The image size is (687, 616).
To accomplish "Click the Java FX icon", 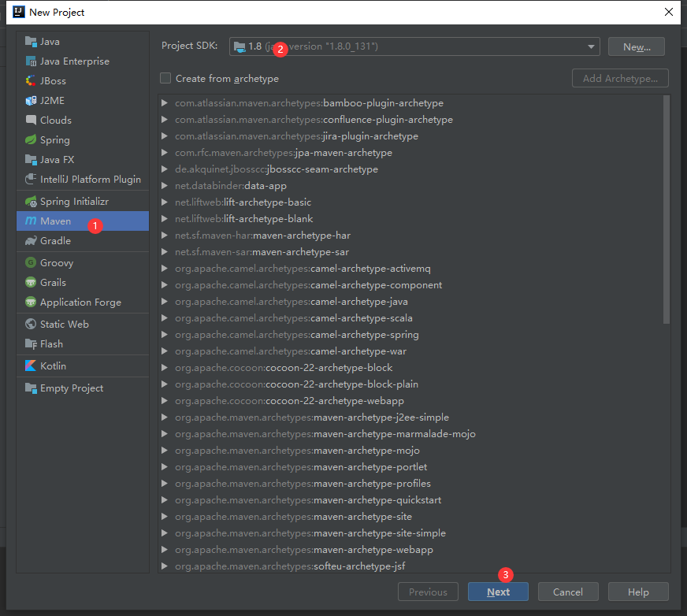I will click(x=31, y=159).
